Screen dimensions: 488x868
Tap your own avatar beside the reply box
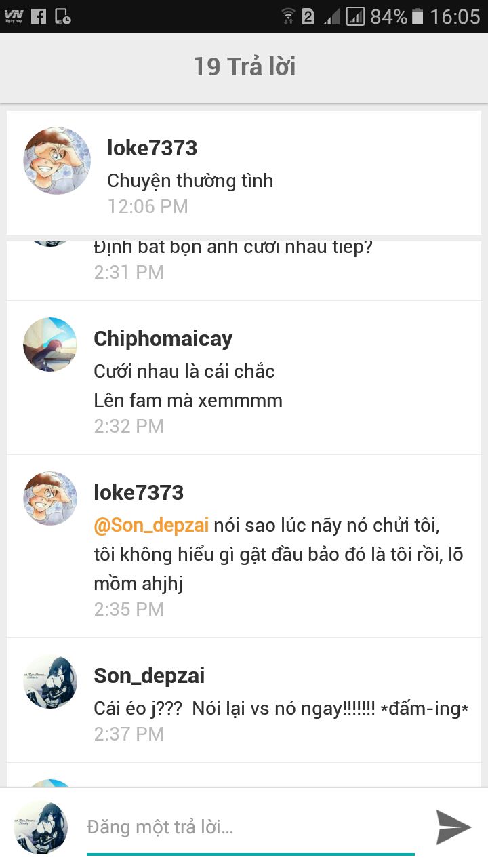coord(41,827)
